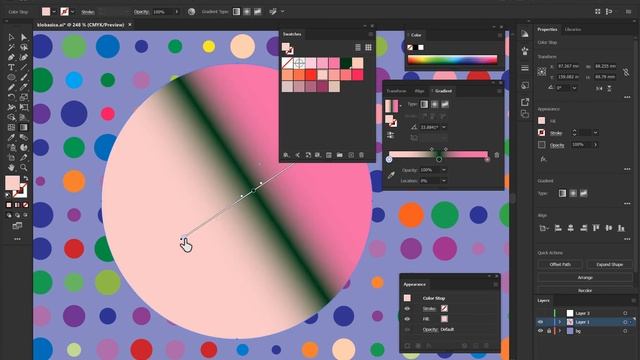
Task: Open stroke weight dropdown in Properties
Action: point(596,133)
